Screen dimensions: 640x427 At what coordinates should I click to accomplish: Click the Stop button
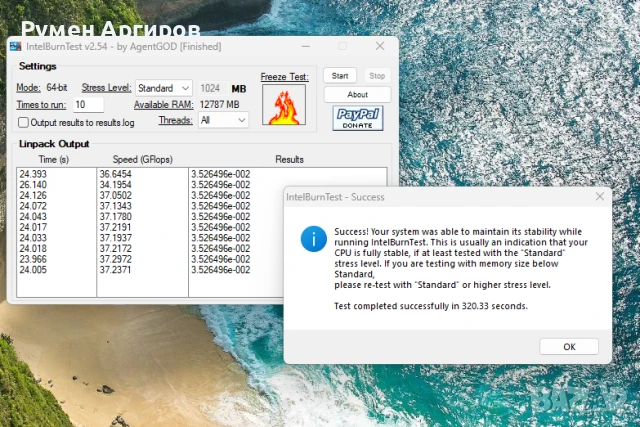point(376,76)
